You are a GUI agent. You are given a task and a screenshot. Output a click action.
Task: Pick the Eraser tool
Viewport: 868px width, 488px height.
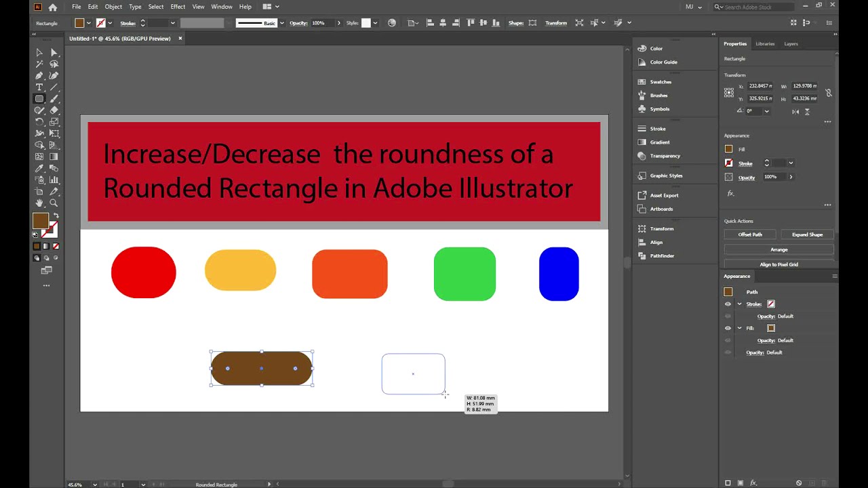coord(54,110)
